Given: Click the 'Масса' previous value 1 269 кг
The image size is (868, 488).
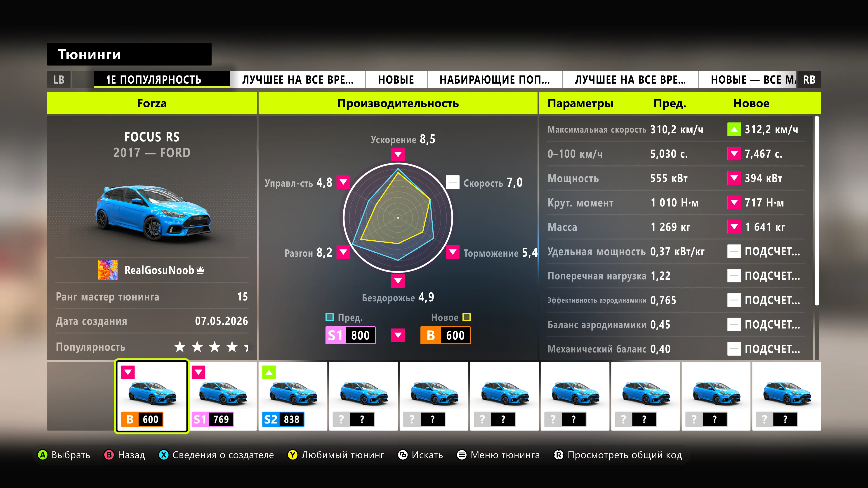Looking at the screenshot, I should (x=670, y=227).
